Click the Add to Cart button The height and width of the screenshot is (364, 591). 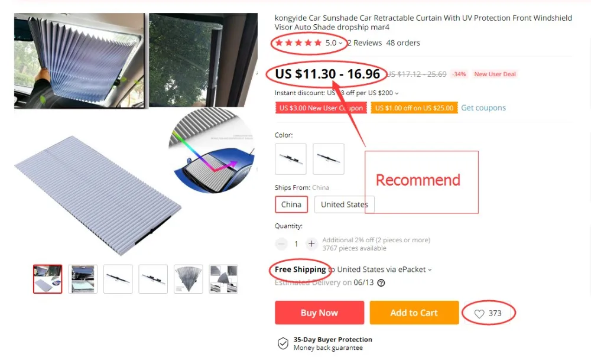click(x=414, y=313)
